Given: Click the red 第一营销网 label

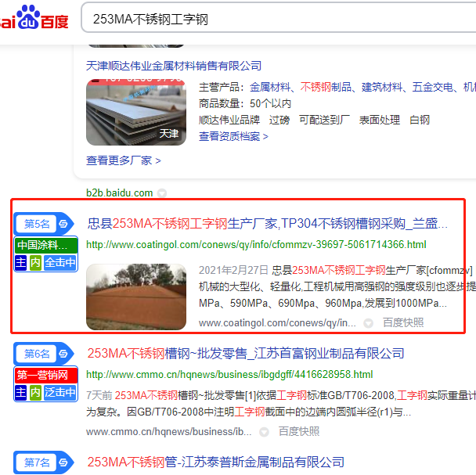Looking at the screenshot, I should (x=46, y=375).
